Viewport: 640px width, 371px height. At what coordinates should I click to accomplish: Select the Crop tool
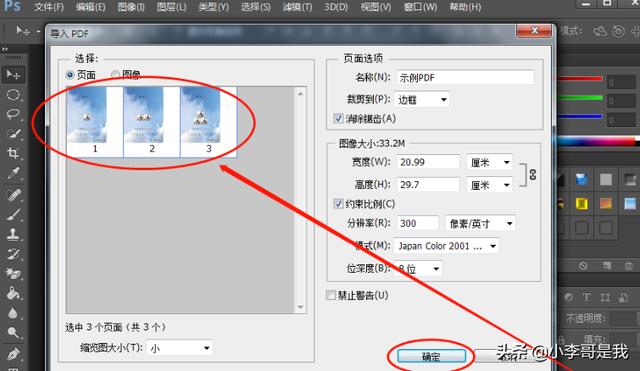13,153
